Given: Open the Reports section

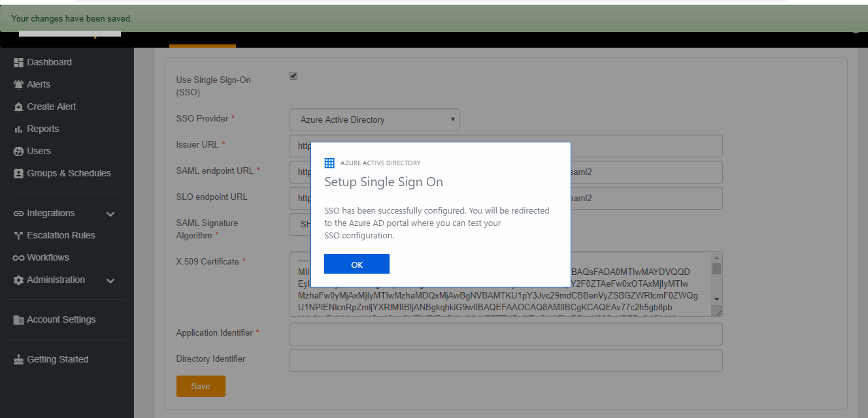Looking at the screenshot, I should click(43, 129).
